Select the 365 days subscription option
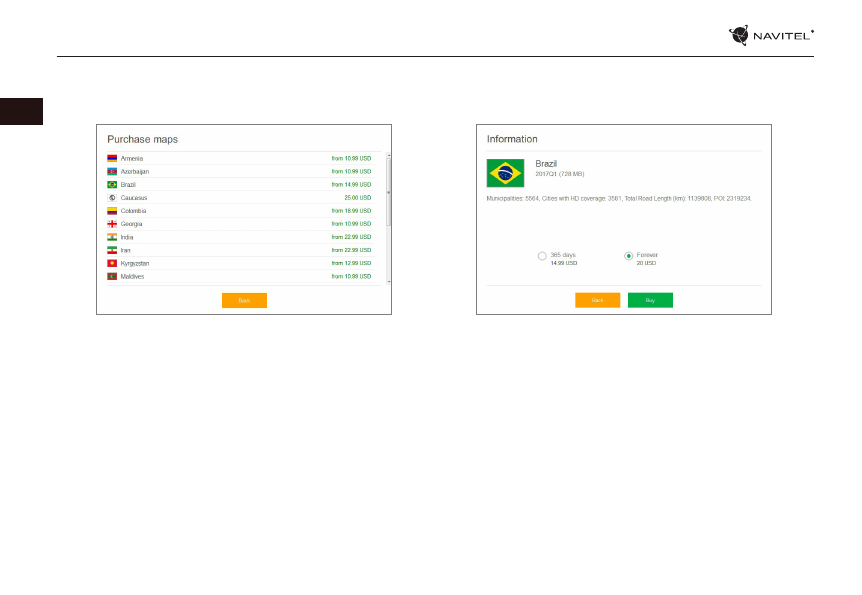Viewport: 862px width, 595px height. [x=542, y=256]
